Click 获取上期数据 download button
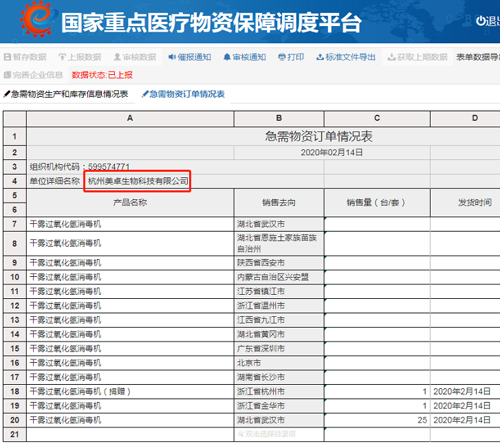500x448 pixels. point(417,58)
